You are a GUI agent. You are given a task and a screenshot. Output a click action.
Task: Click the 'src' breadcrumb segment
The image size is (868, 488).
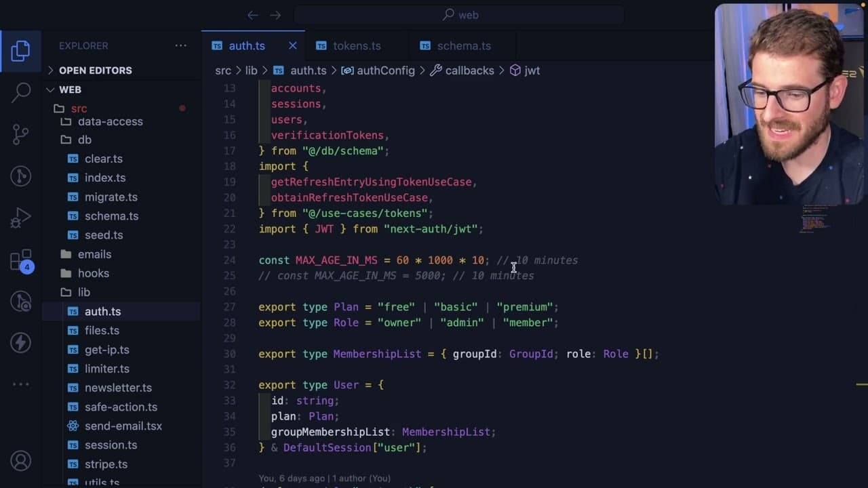223,70
